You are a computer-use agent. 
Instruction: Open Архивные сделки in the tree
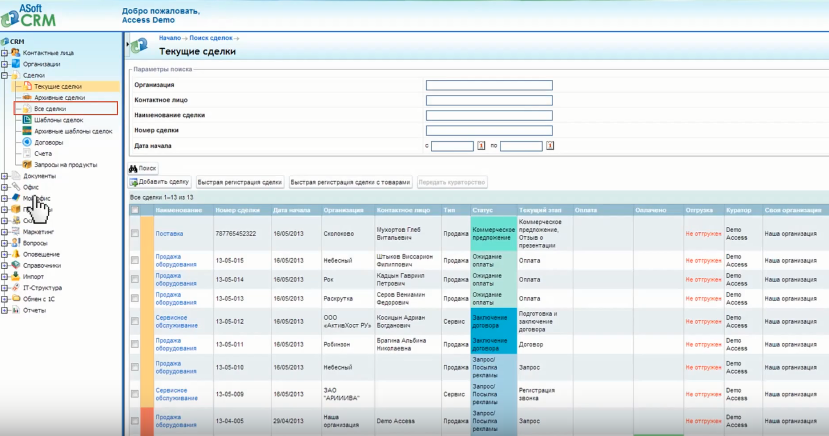pyautogui.click(x=59, y=98)
